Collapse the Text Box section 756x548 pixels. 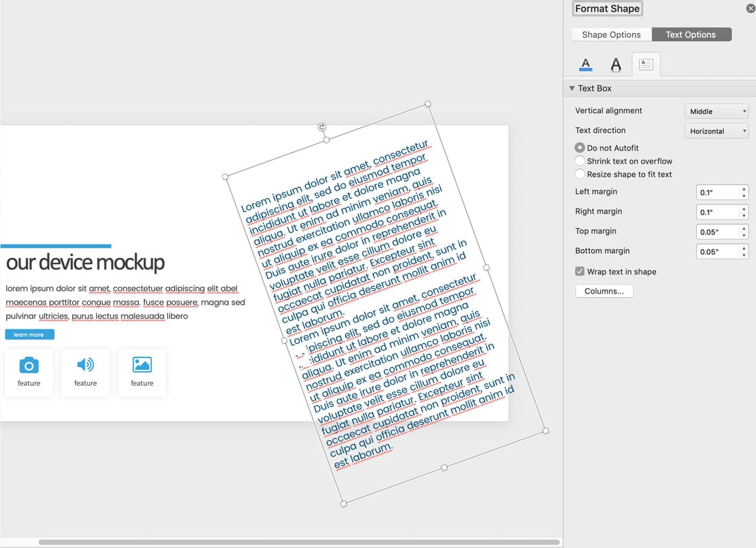pos(572,88)
